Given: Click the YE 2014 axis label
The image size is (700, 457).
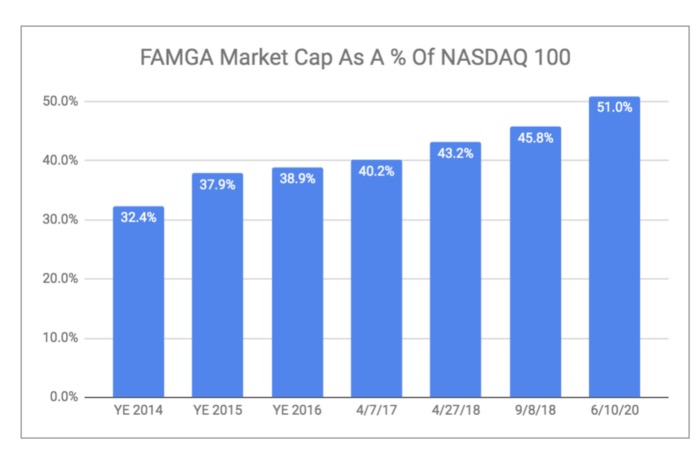Looking at the screenshot, I should pos(138,411).
